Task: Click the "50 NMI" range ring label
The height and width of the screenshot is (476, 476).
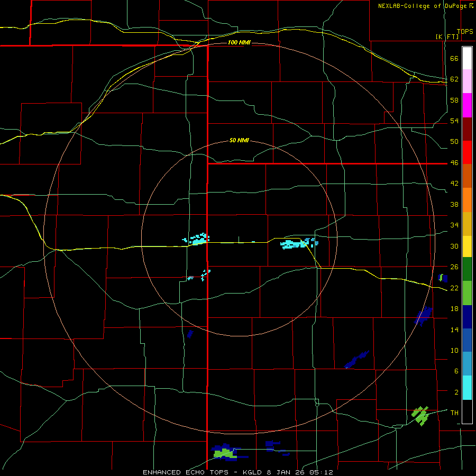Action: coord(239,140)
